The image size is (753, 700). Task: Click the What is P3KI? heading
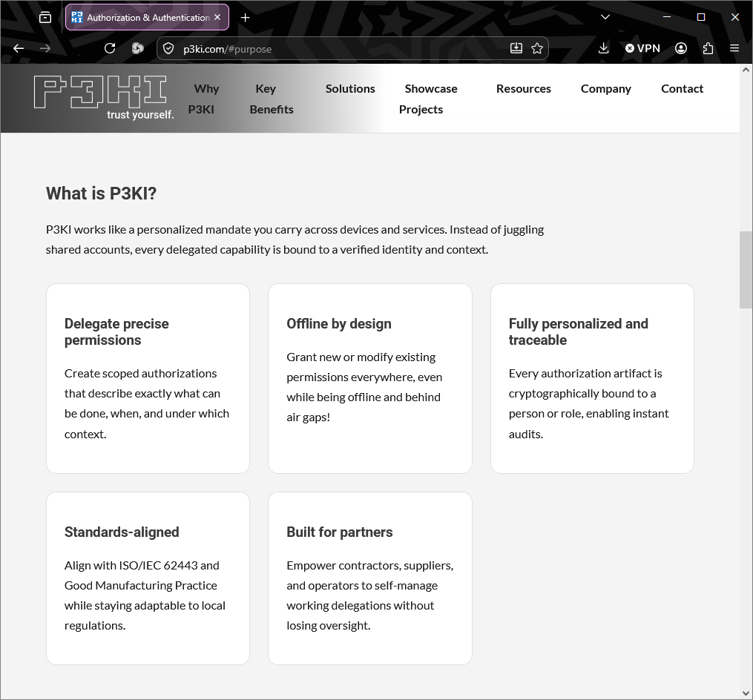pos(102,193)
